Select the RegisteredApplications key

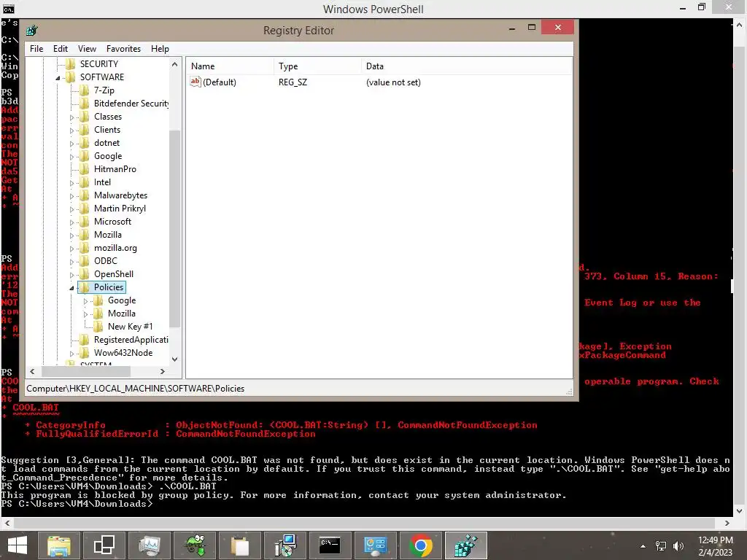click(x=131, y=340)
